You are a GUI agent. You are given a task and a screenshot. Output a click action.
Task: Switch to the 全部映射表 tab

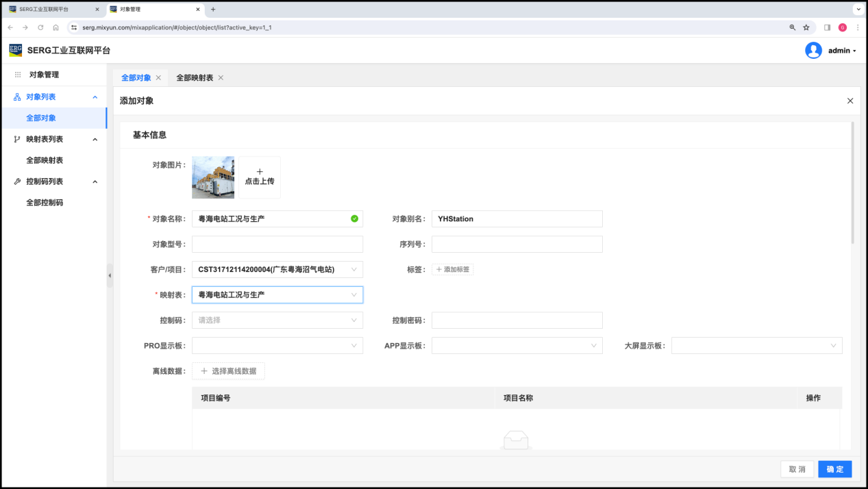(195, 78)
